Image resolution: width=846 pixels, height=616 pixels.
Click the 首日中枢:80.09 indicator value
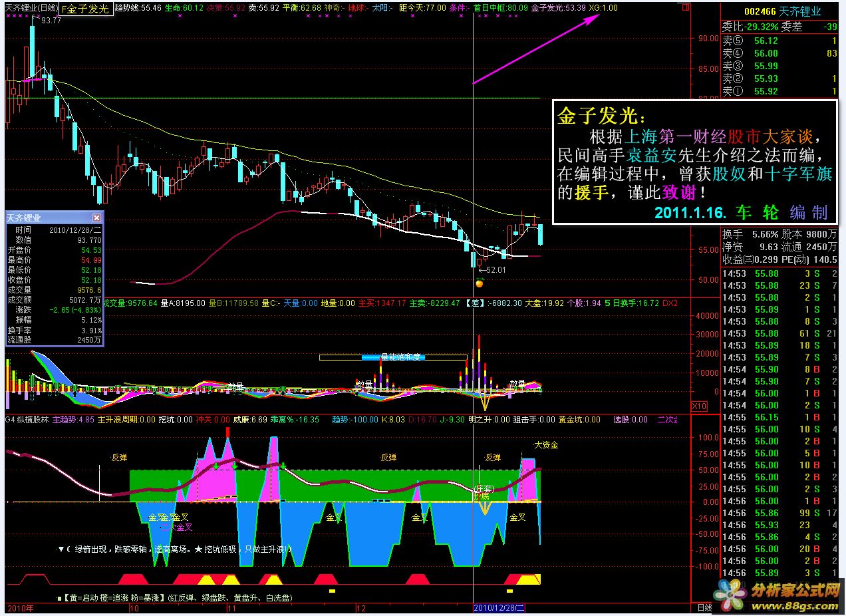[501, 8]
